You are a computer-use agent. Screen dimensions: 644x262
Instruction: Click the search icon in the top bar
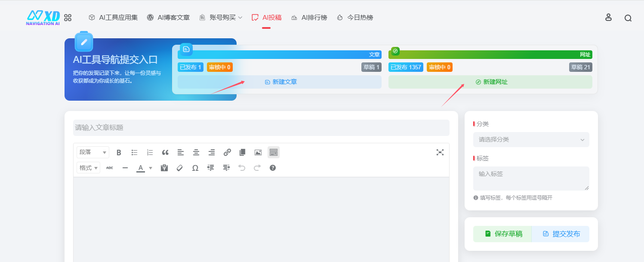click(x=628, y=17)
